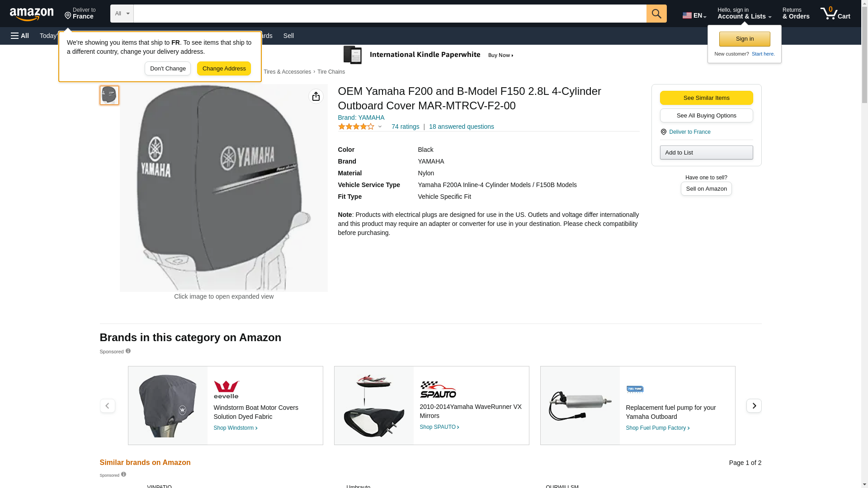
Task: Open the 18 answered questions link
Action: pyautogui.click(x=461, y=127)
